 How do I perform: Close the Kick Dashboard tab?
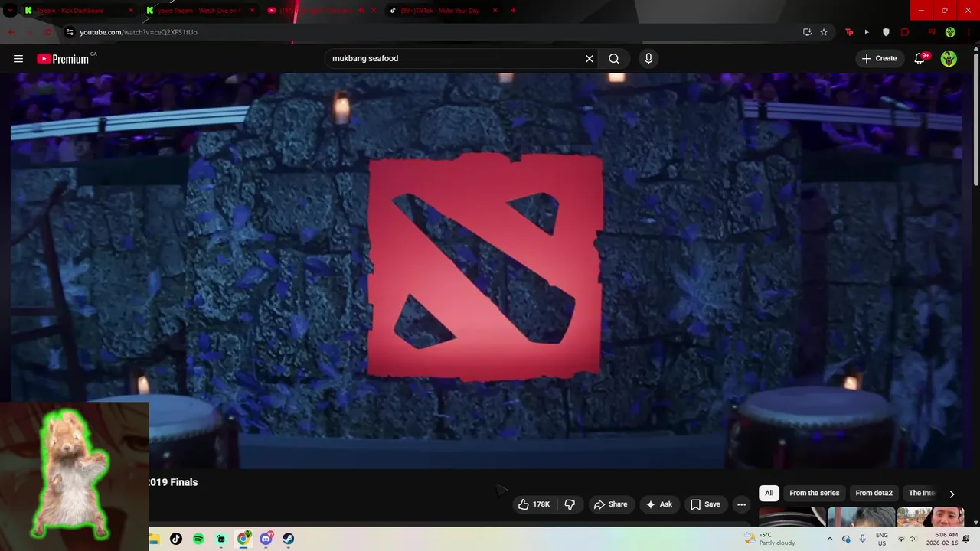point(130,11)
